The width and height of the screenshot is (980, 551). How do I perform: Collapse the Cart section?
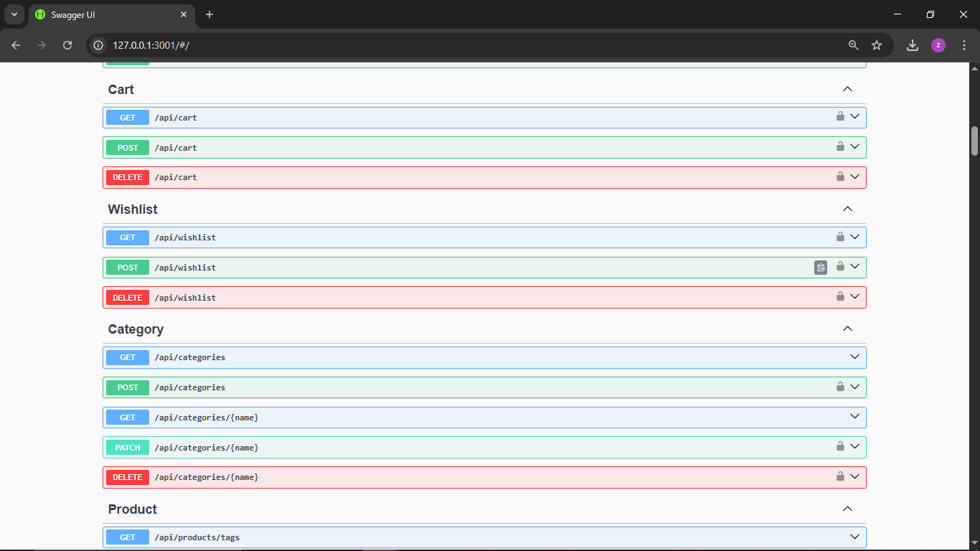point(847,90)
